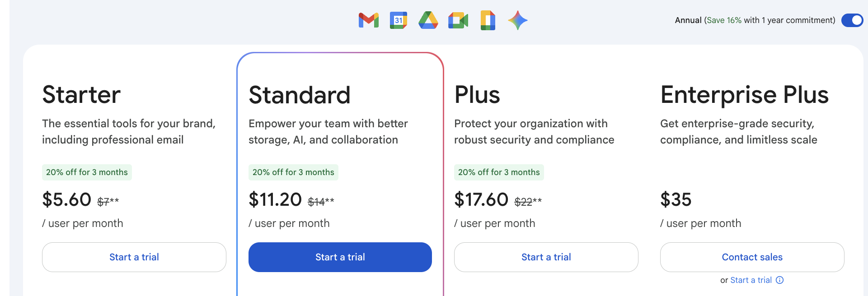
Task: Select the Starter plan's 20% off badge
Action: coord(87,172)
